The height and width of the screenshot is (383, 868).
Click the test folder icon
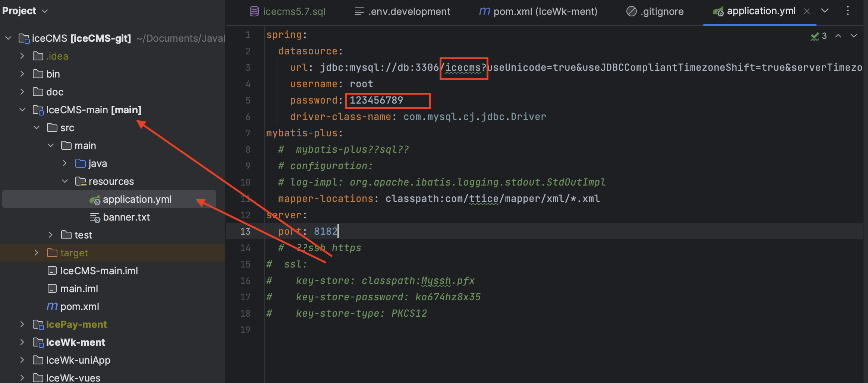(66, 235)
